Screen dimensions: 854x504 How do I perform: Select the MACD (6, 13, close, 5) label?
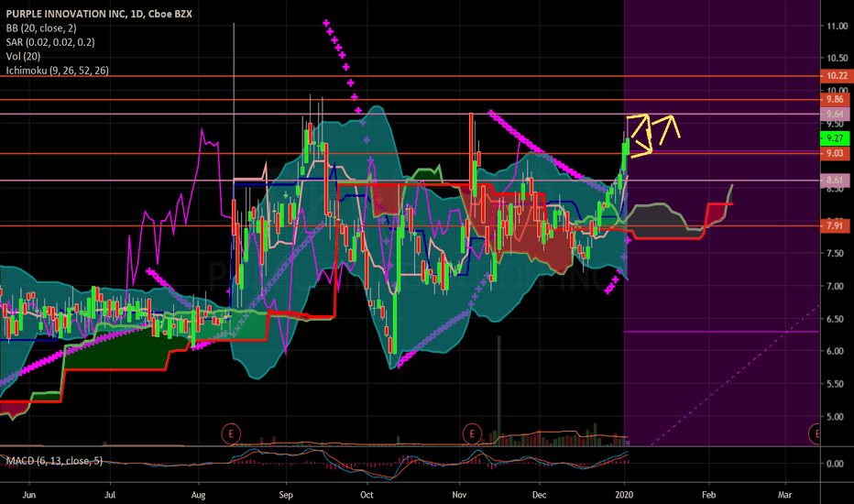click(x=54, y=461)
